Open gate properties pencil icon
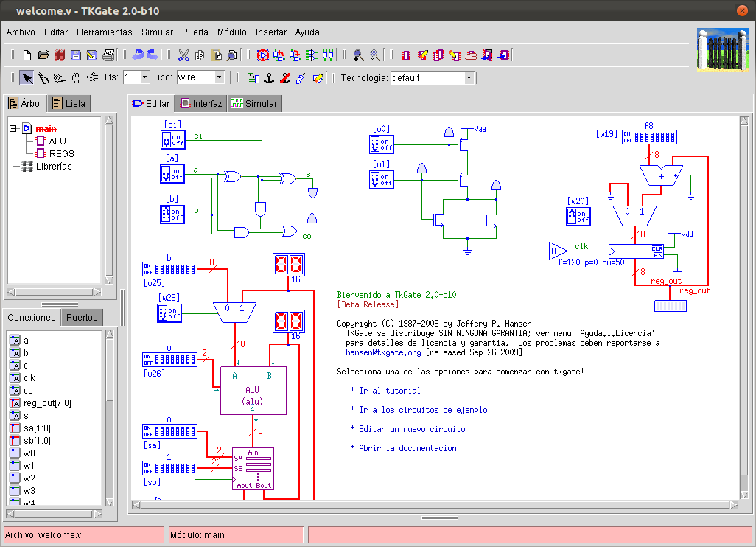 (317, 77)
